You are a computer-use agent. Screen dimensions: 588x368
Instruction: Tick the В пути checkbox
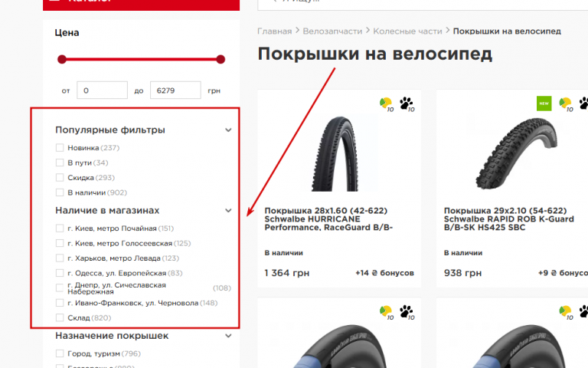point(60,163)
